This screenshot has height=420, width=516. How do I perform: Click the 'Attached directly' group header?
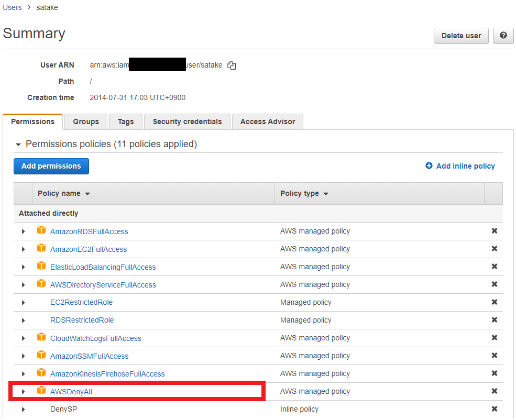click(x=48, y=214)
